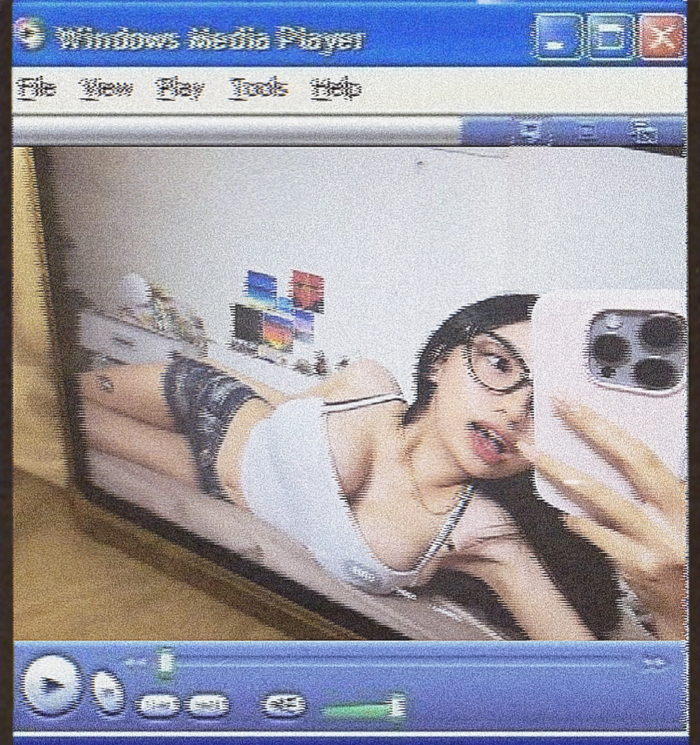Show the Help menu
700x745 pixels.
click(x=336, y=88)
